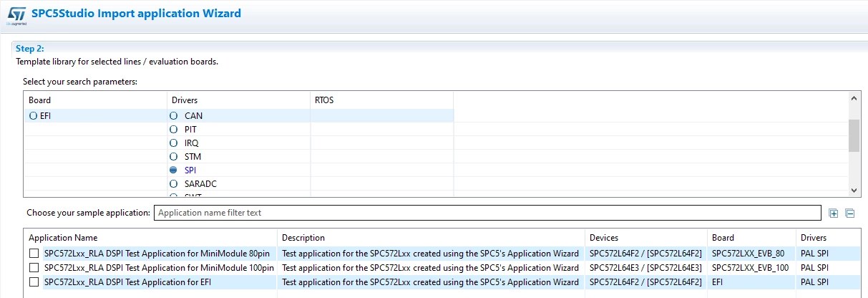
Task: Click the parameters list scrollbar thumb
Action: click(854, 136)
